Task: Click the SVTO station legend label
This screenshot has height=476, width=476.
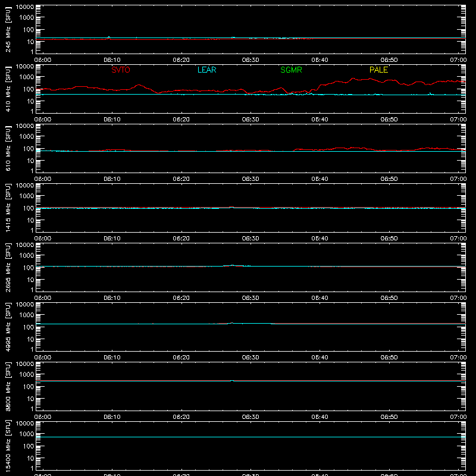Action: [x=121, y=70]
